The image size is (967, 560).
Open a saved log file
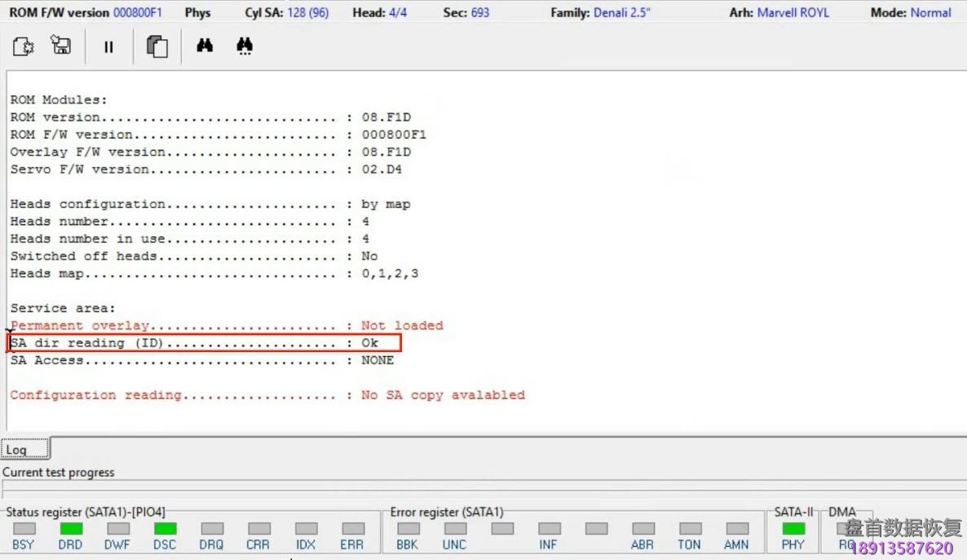coord(23,46)
